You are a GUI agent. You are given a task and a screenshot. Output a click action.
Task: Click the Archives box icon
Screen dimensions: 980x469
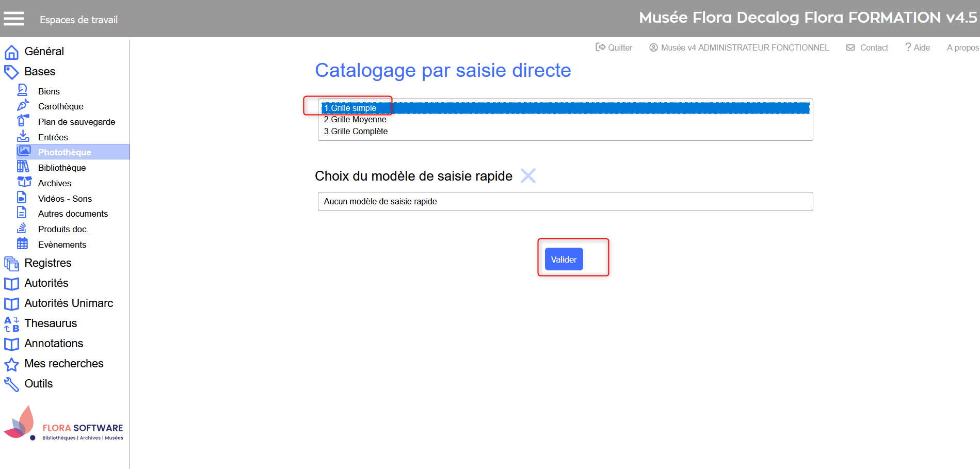point(24,182)
